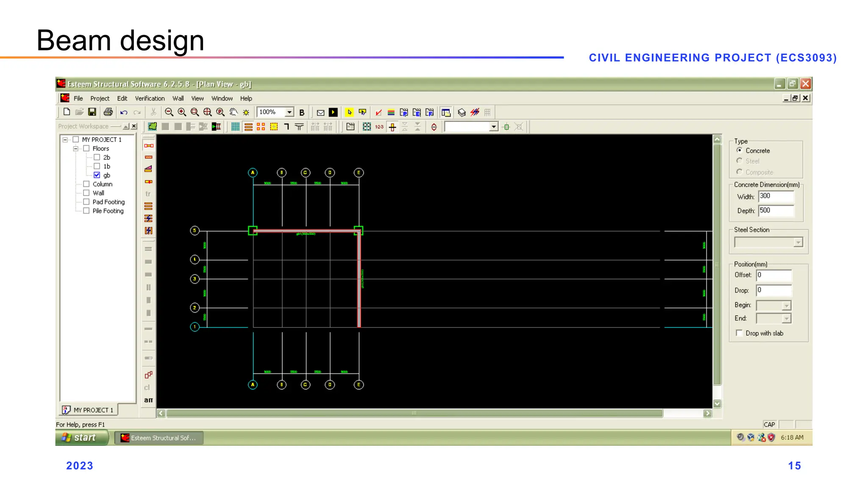Click the 'an' text tool icon
This screenshot has height=488, width=868.
tap(148, 399)
